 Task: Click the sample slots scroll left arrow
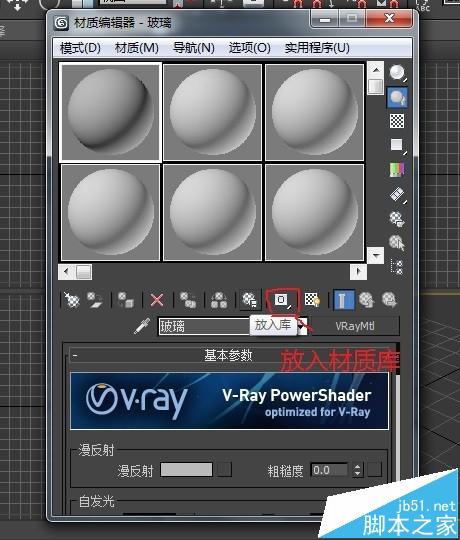click(66, 272)
